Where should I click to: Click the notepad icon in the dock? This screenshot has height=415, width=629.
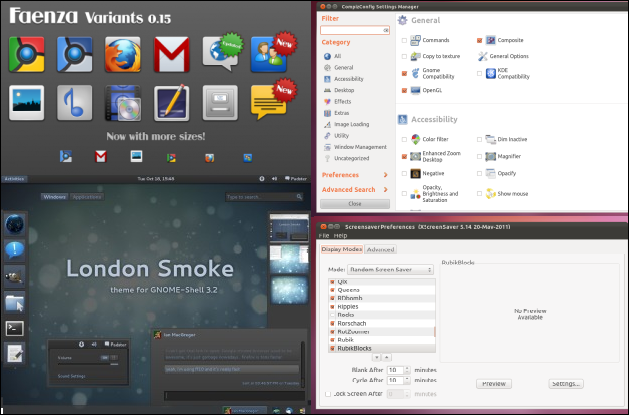click(x=15, y=354)
